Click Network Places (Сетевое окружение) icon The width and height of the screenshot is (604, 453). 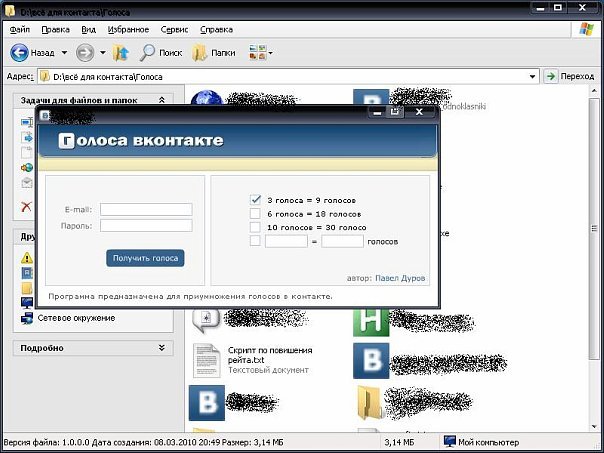click(x=27, y=318)
